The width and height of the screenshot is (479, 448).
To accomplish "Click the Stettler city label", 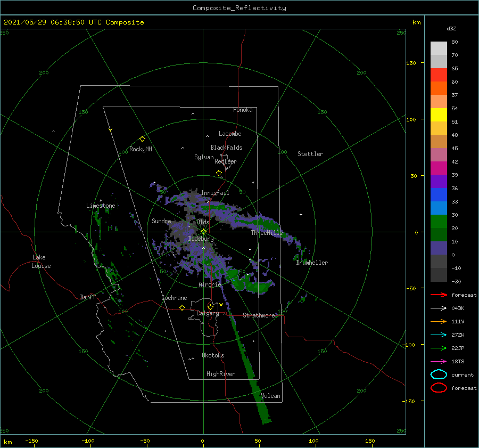I will coord(310,154).
